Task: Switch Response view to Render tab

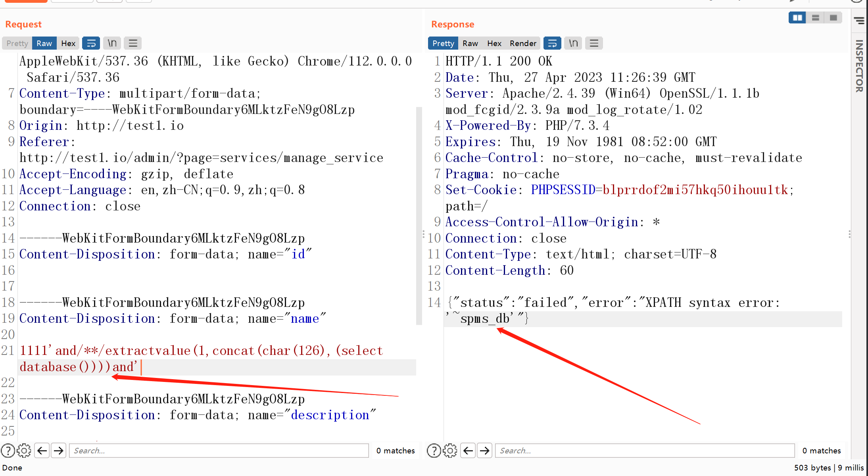Action: point(523,43)
